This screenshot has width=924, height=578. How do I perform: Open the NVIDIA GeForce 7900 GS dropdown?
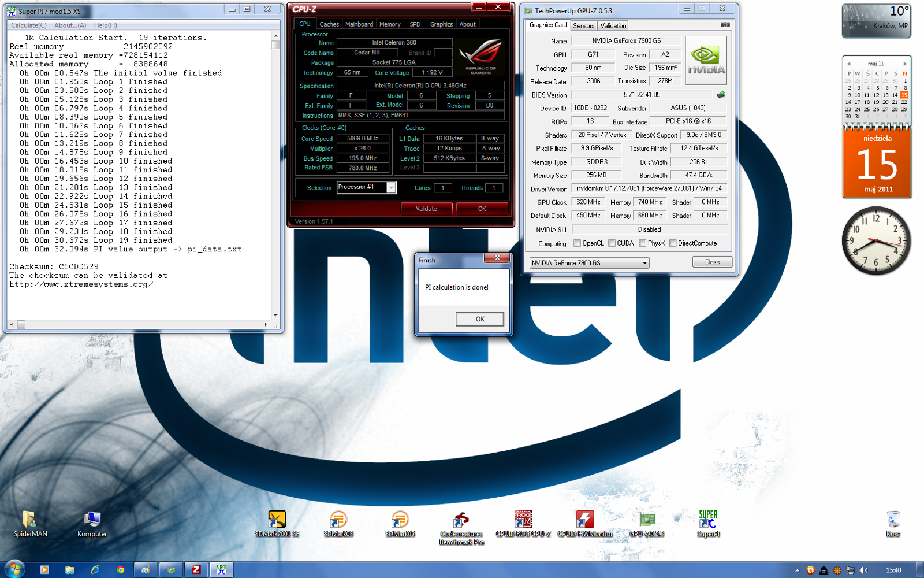(589, 263)
